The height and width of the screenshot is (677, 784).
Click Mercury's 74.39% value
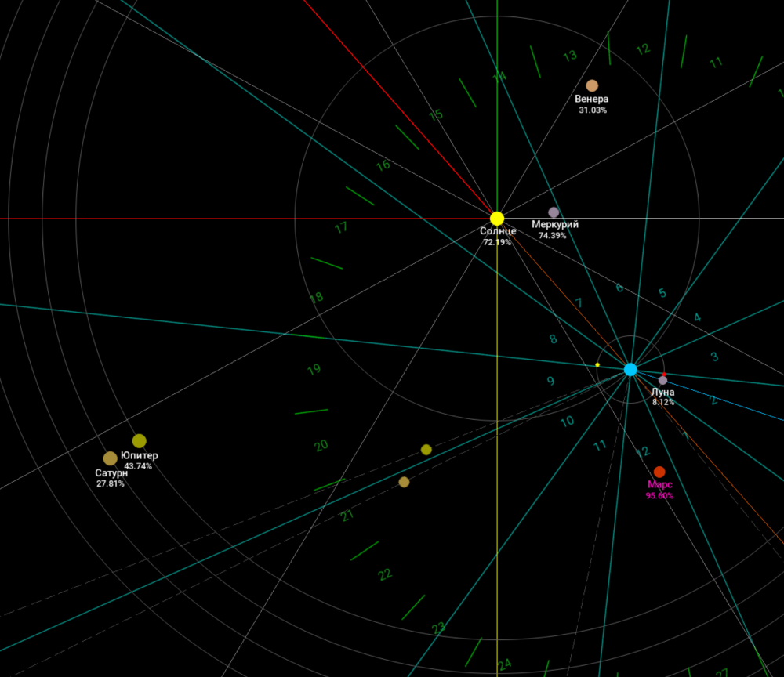coord(553,235)
